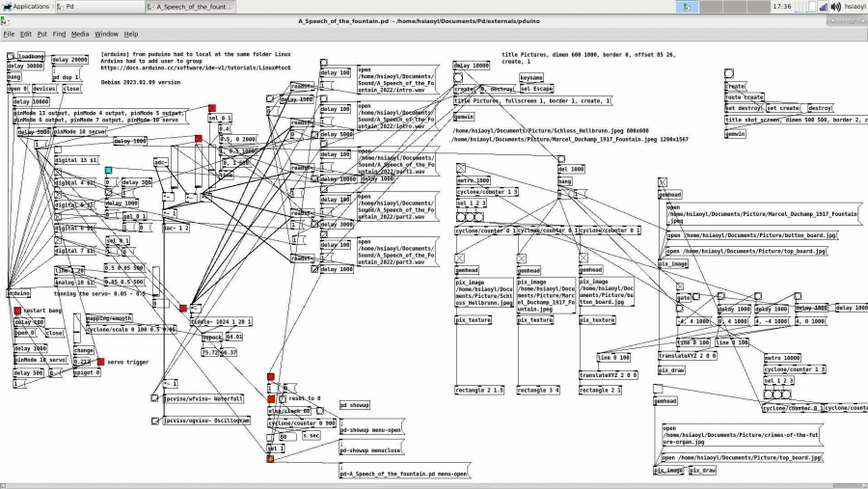The width and height of the screenshot is (868, 489).
Task: Open the Window menu
Action: pos(106,34)
